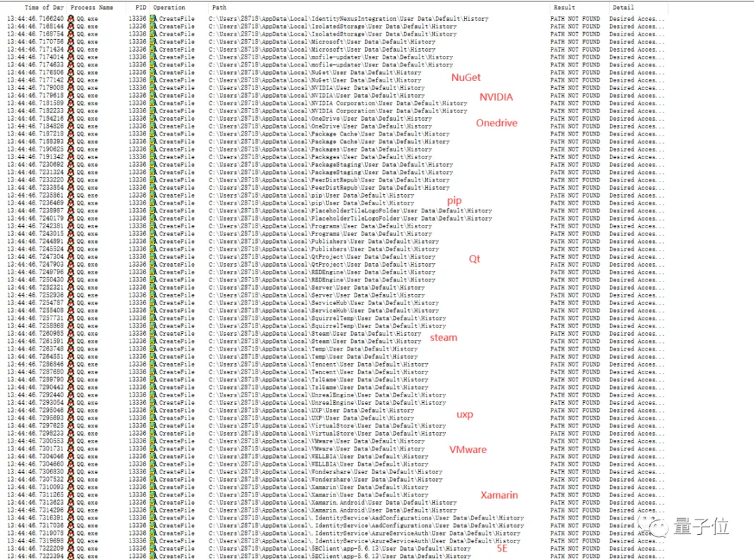The image size is (754, 560).
Task: Click the Result column header
Action: (564, 8)
